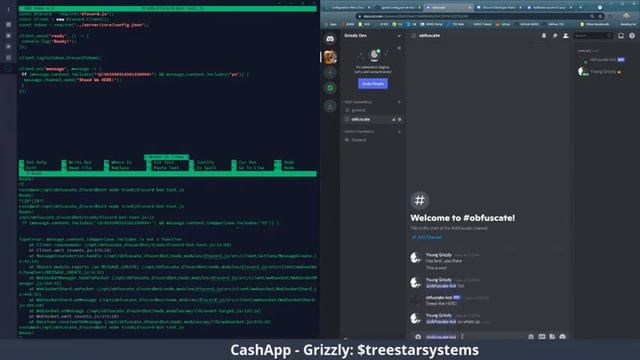This screenshot has height=360, width=640.
Task: Switch to the fifth browser tab
Action: (549, 7)
